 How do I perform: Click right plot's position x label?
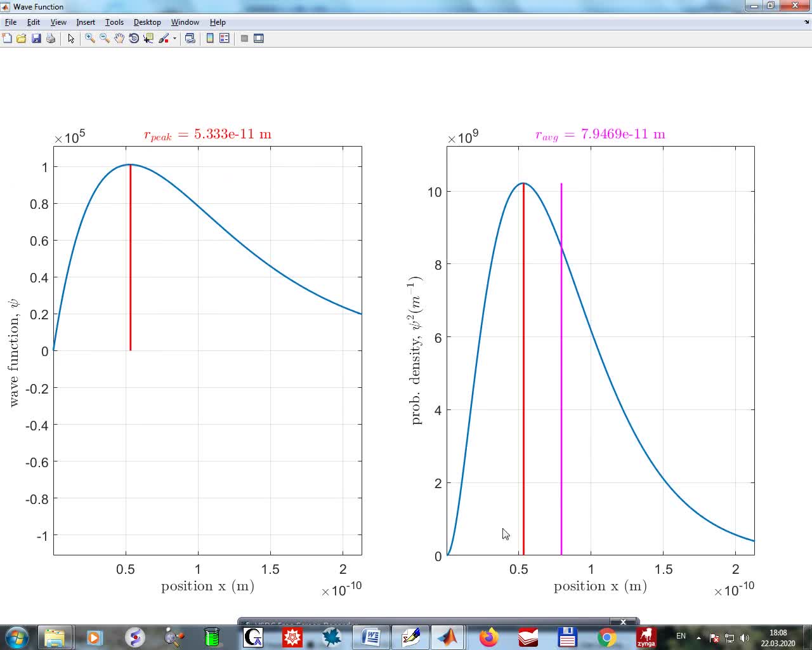pyautogui.click(x=600, y=586)
